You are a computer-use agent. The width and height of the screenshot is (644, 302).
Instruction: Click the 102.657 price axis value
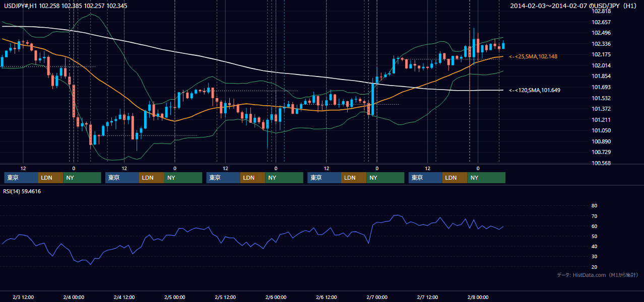click(601, 22)
